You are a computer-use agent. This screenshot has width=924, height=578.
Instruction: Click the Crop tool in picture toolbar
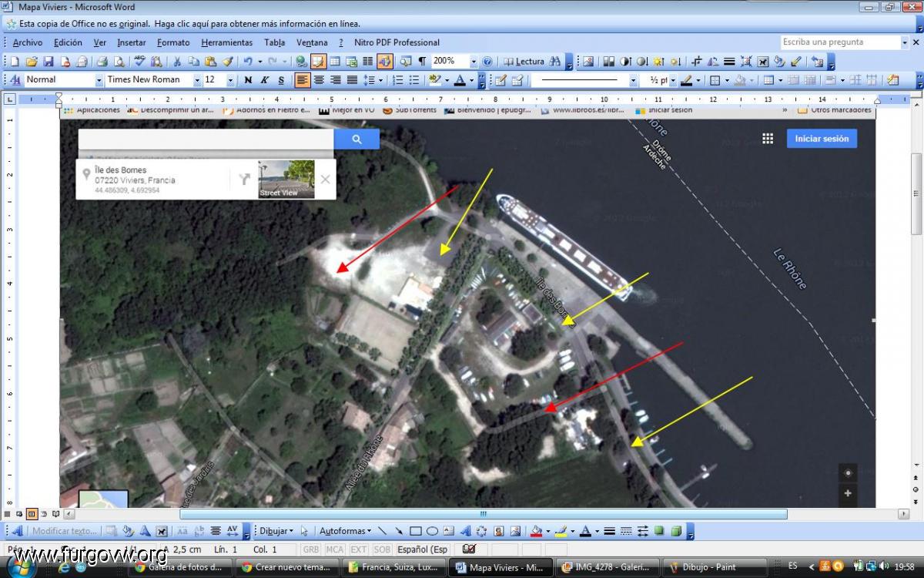pyautogui.click(x=697, y=62)
